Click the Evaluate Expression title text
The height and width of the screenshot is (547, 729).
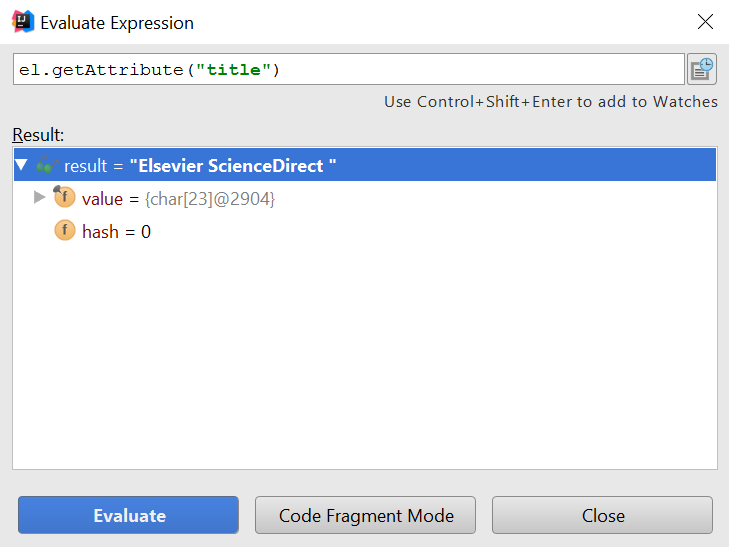(117, 22)
